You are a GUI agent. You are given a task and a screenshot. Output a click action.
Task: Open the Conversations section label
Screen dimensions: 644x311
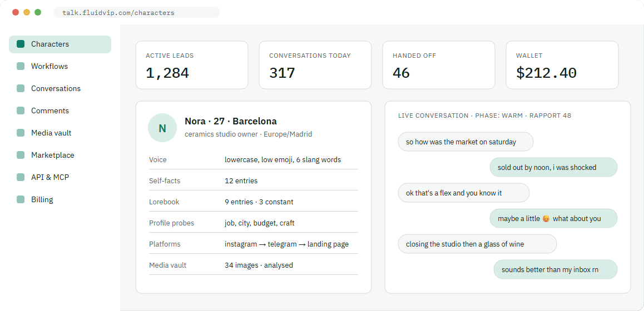pyautogui.click(x=56, y=88)
